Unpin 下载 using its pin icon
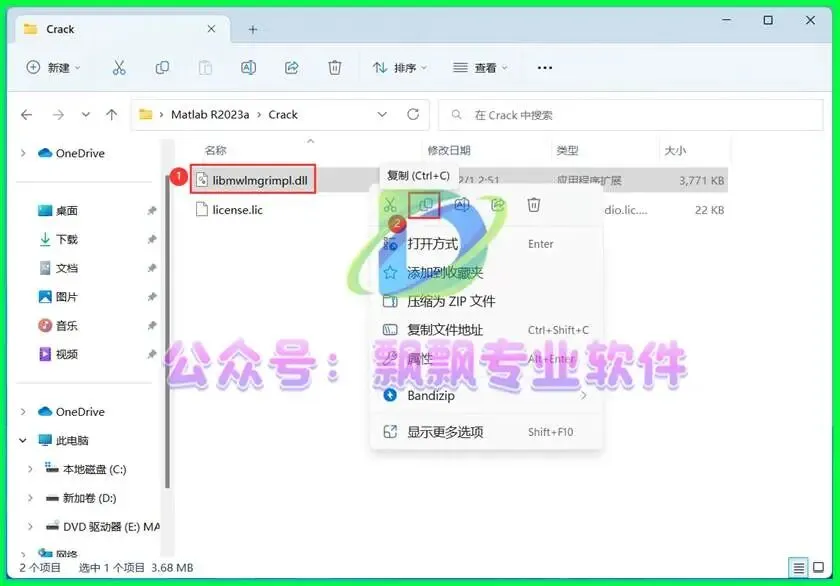The width and height of the screenshot is (840, 586). click(152, 239)
